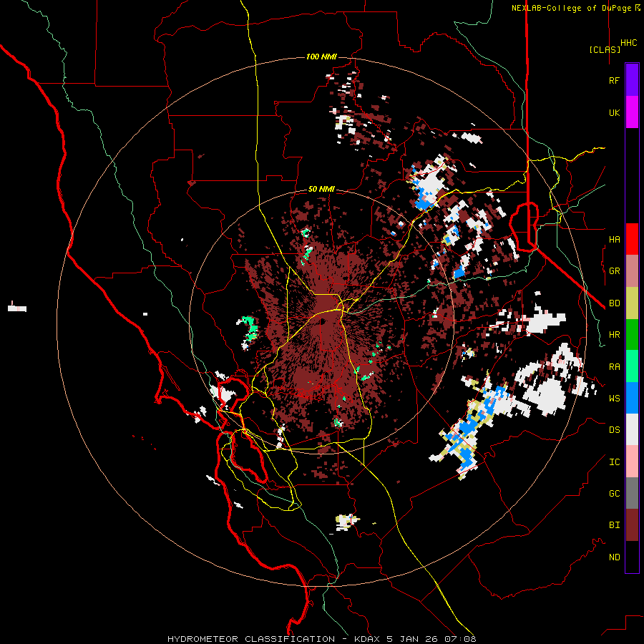Click the 50 NMI range ring label

pyautogui.click(x=321, y=190)
